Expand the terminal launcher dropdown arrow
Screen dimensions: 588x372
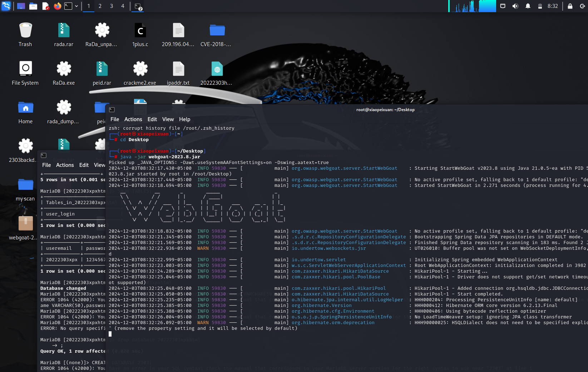click(76, 6)
